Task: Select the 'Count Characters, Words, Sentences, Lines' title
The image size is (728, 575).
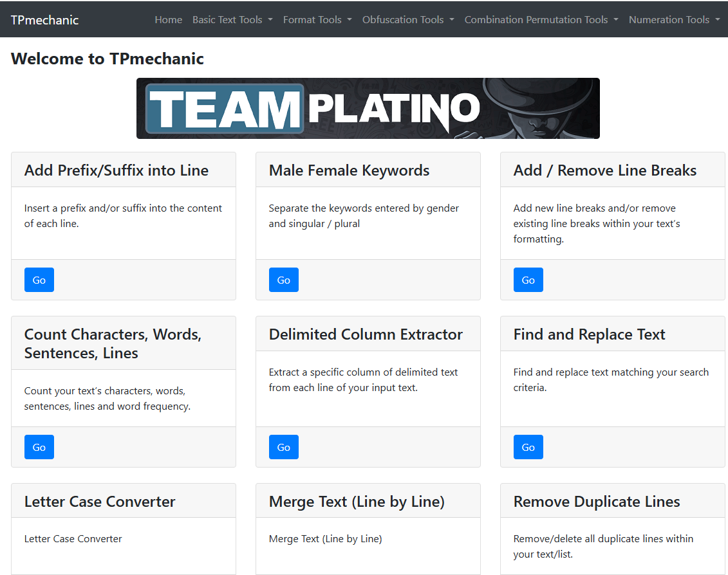Action: click(113, 343)
